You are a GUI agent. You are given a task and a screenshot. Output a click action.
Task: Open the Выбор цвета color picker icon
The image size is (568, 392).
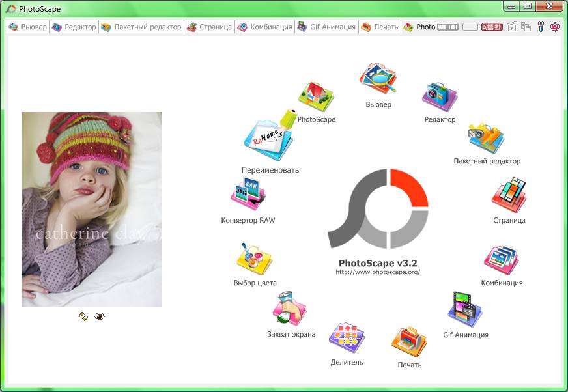[x=254, y=259]
